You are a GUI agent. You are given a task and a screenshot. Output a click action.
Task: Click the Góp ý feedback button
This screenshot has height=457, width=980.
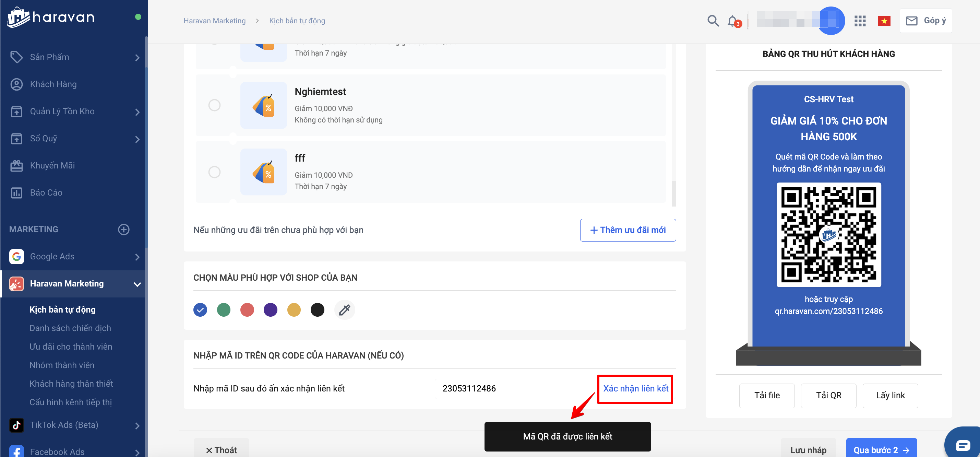925,21
